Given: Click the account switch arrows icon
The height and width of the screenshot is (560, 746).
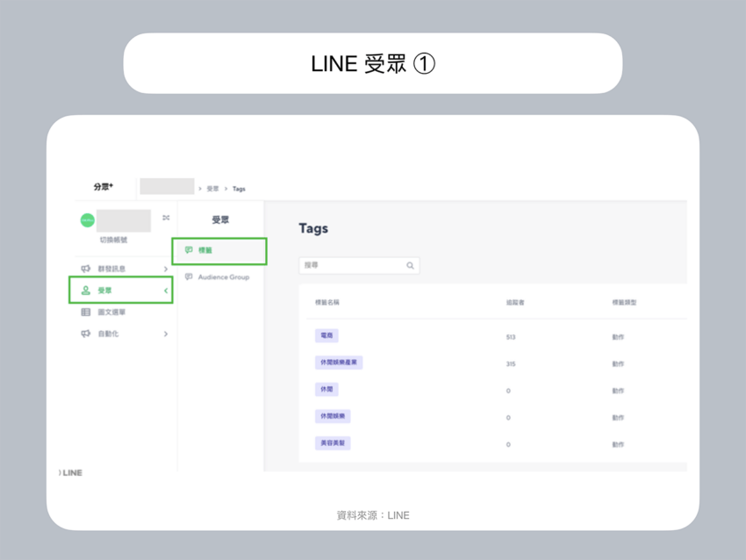Looking at the screenshot, I should [x=166, y=218].
